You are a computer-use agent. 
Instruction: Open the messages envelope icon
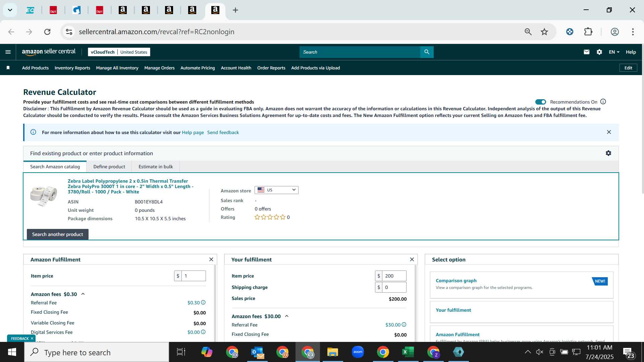(586, 52)
